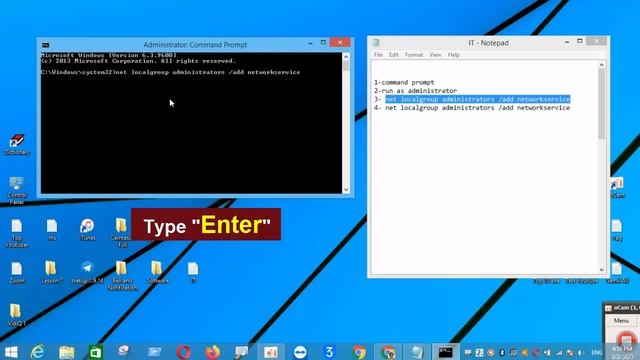Select the Software folder on desktop
The height and width of the screenshot is (360, 640).
(157, 272)
